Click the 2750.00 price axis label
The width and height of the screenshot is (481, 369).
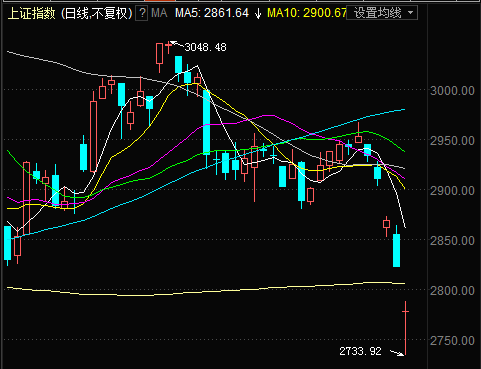tap(452, 341)
